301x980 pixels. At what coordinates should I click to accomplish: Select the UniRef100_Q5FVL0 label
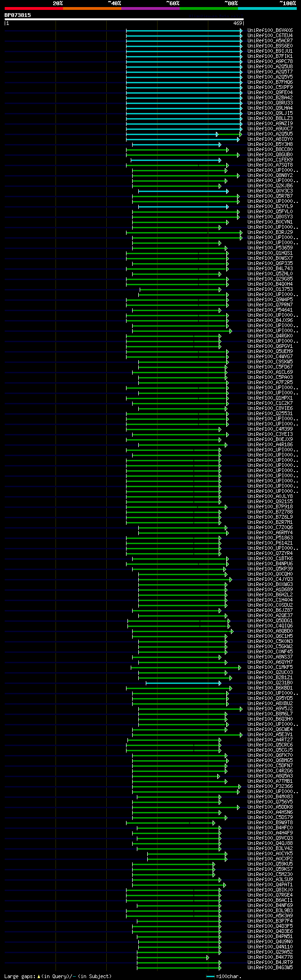click(x=270, y=212)
